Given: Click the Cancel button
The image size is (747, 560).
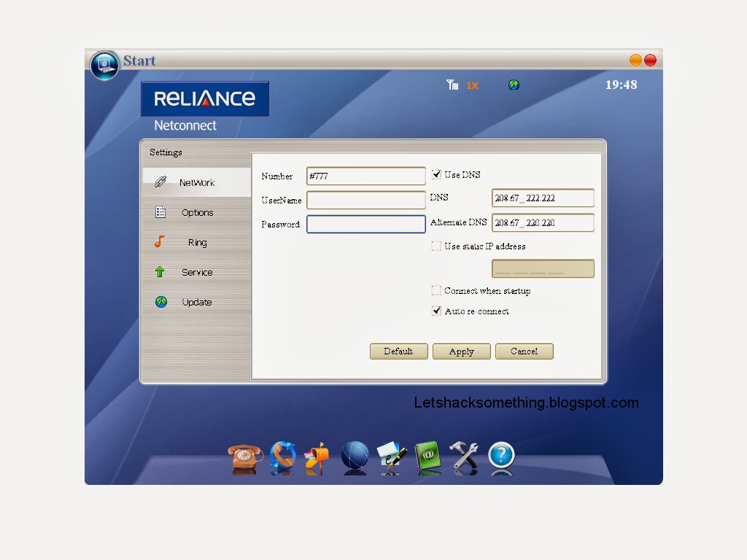Looking at the screenshot, I should (x=524, y=351).
